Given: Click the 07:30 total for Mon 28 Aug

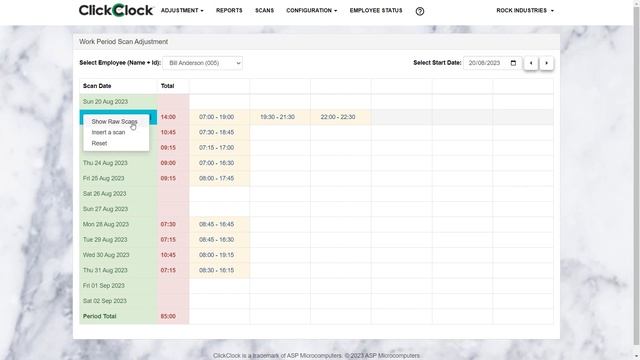Looking at the screenshot, I should [168, 224].
